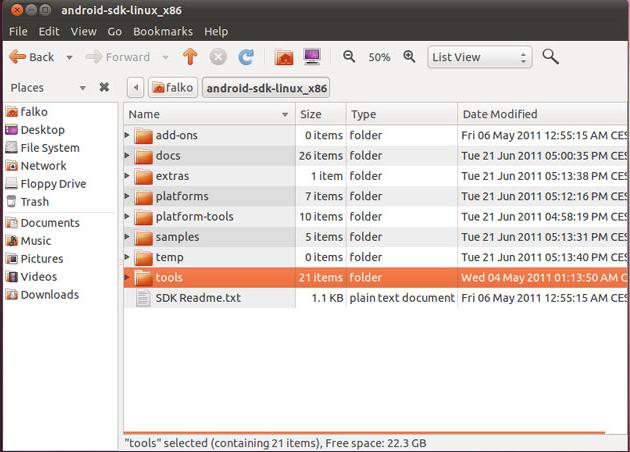
Task: Click the Up arrow toolbar icon
Action: pos(190,57)
